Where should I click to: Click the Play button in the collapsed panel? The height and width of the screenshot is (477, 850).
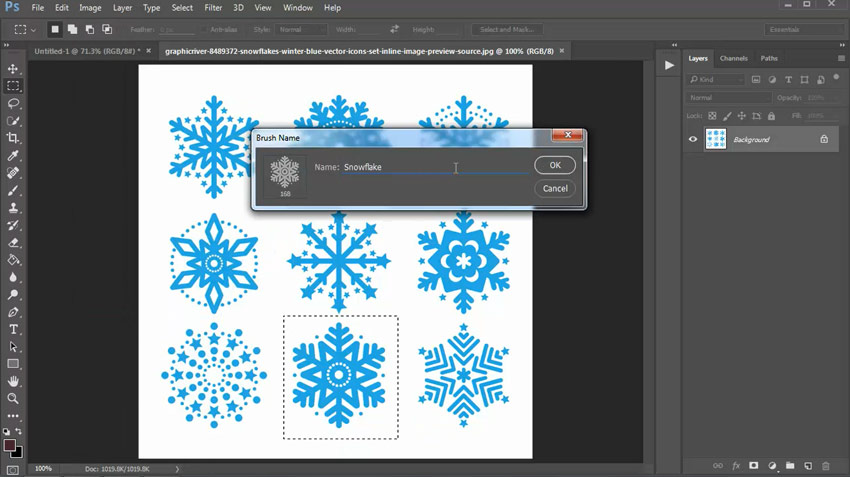[x=669, y=65]
